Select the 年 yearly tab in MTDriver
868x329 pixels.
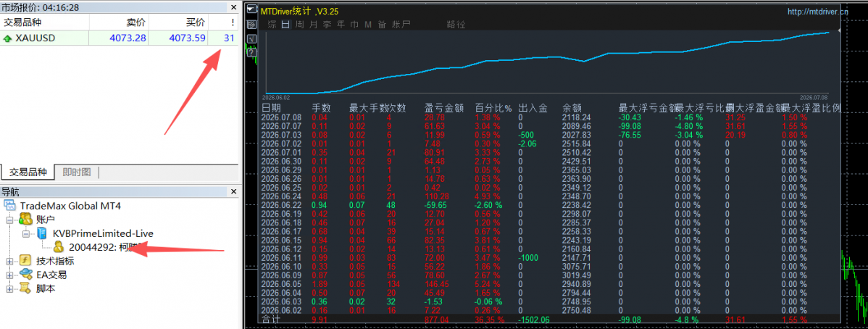[341, 25]
